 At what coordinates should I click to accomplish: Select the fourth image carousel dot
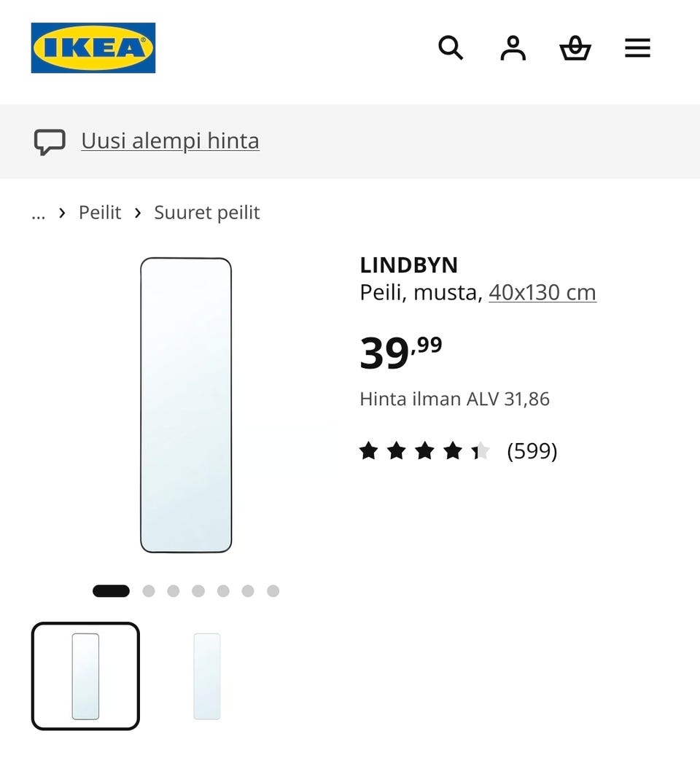pyautogui.click(x=198, y=591)
